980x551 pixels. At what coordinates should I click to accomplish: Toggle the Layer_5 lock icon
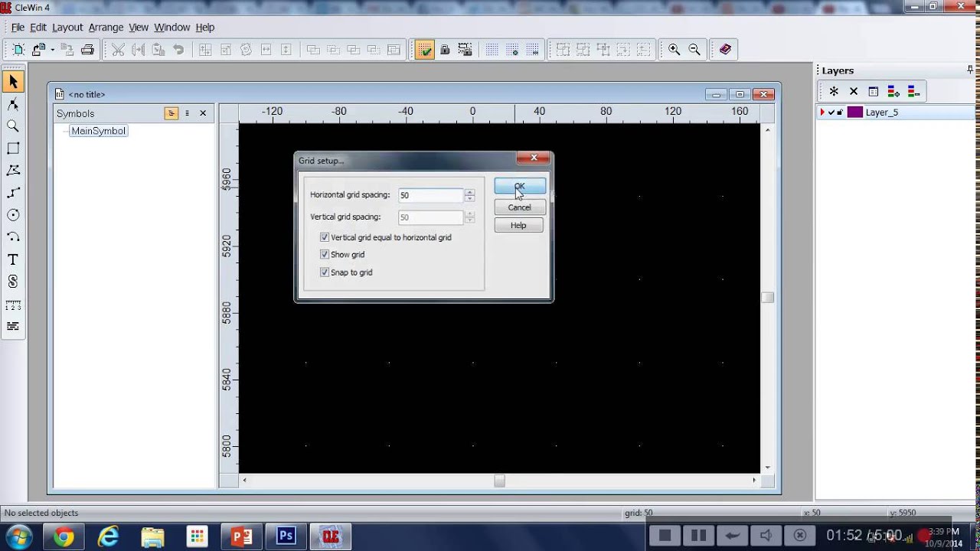[840, 112]
